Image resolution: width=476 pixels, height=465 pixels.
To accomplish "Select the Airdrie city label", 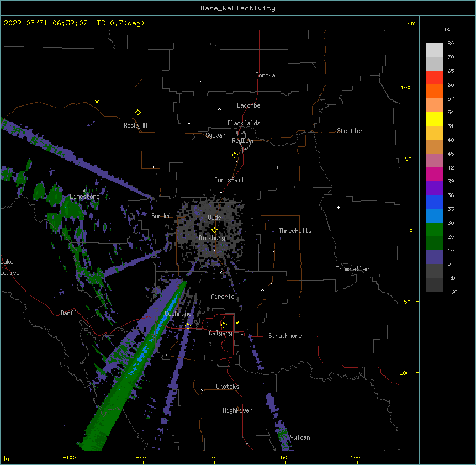I will pos(223,297).
